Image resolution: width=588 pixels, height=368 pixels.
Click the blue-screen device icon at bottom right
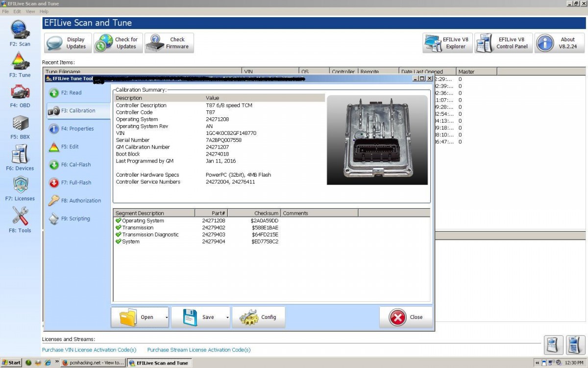[554, 345]
